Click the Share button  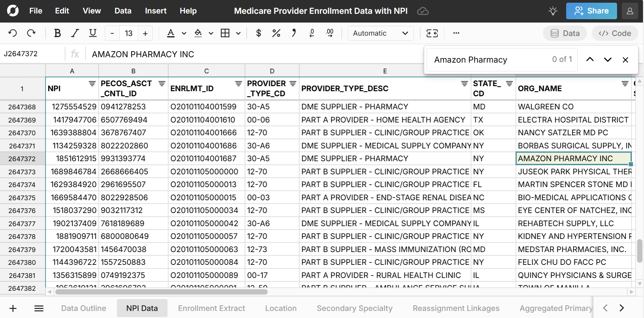point(591,11)
